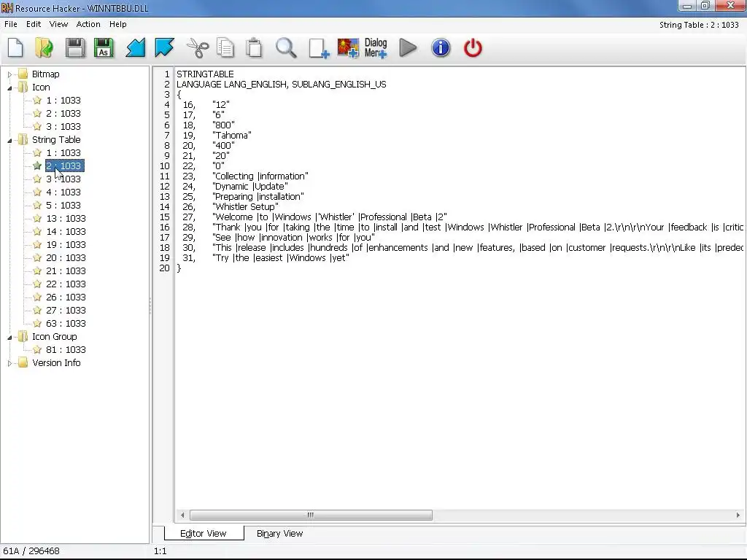Click the blue information icon
Screen dimensions: 747x560
[441, 48]
